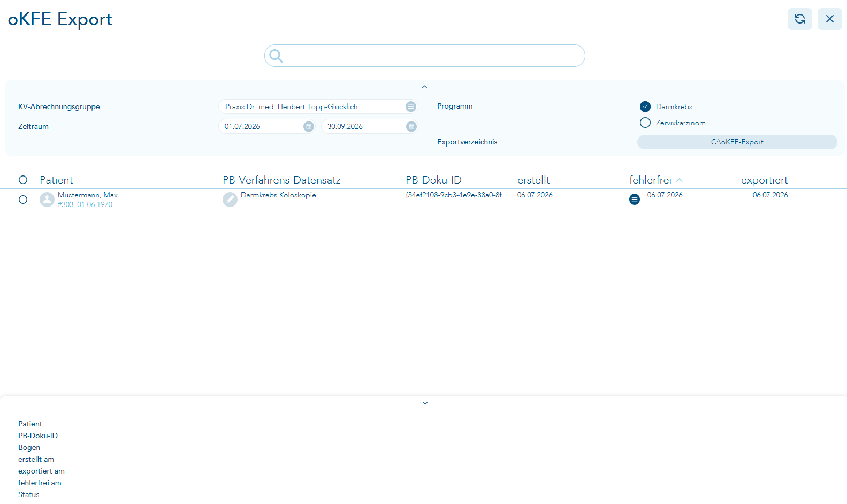Click the pencil icon beside Darmkrebs Koloskopie

230,200
